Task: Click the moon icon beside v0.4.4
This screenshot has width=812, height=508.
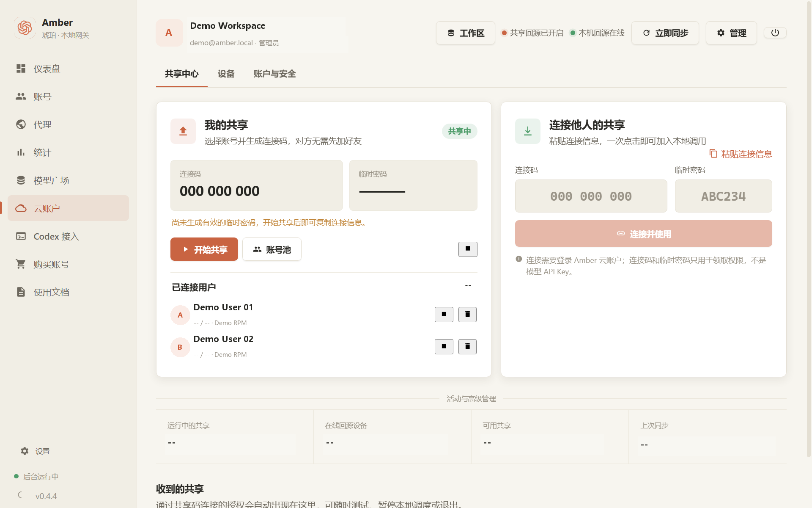Action: tap(20, 495)
